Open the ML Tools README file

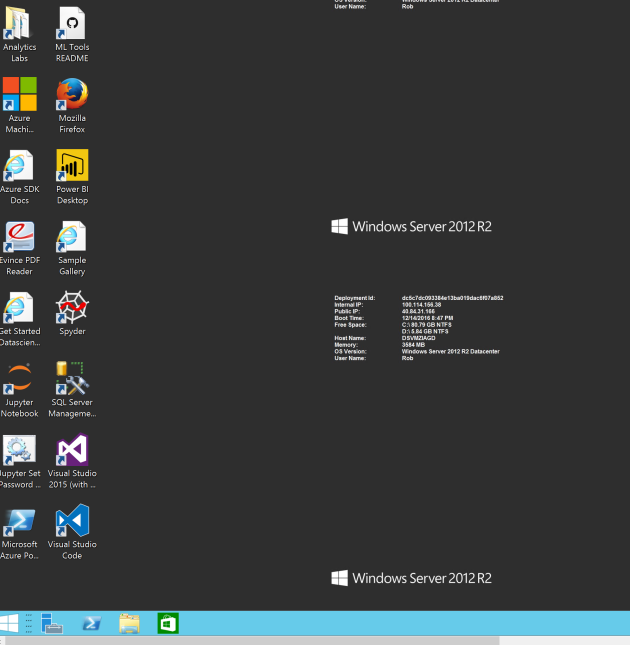tap(72, 24)
